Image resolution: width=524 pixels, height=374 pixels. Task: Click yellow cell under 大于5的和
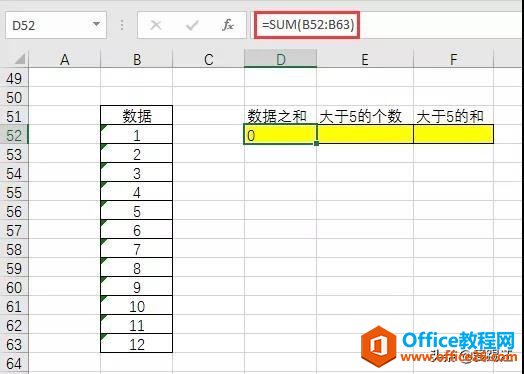point(453,134)
